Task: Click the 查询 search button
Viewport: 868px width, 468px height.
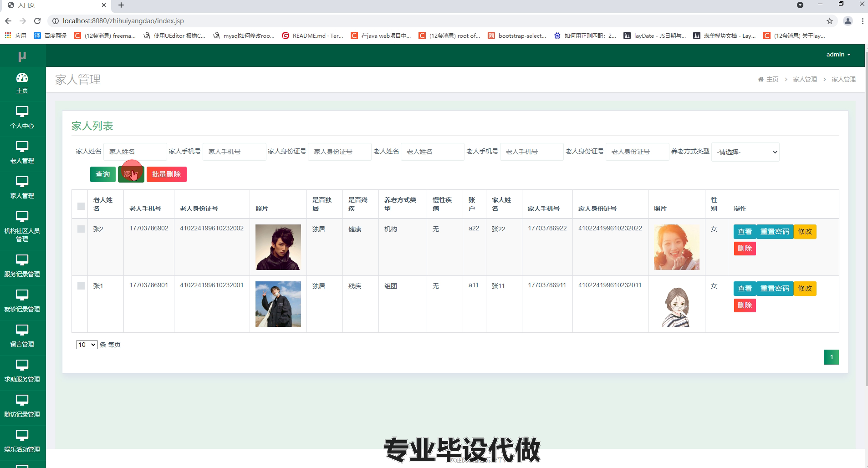Action: (x=102, y=174)
